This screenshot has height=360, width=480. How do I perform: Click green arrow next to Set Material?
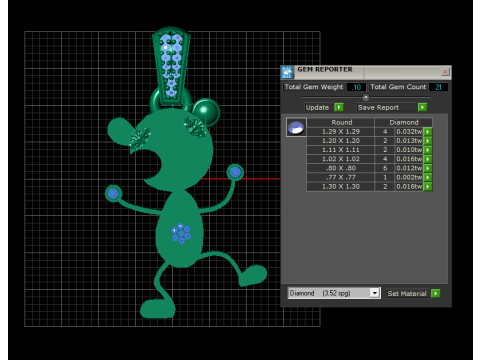pos(435,293)
